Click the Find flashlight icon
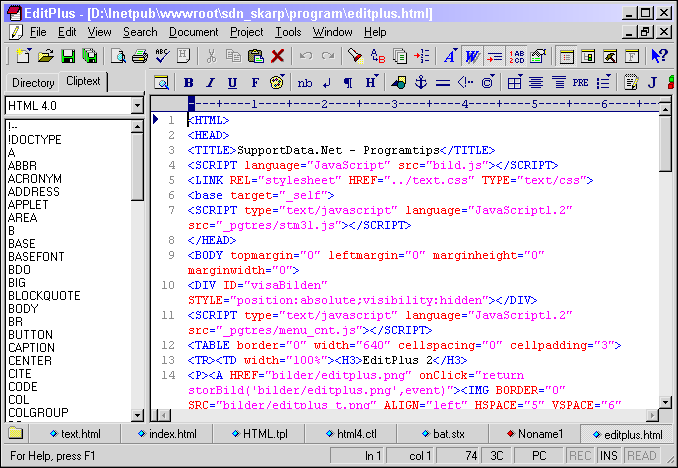This screenshot has width=678, height=468. pos(357,56)
